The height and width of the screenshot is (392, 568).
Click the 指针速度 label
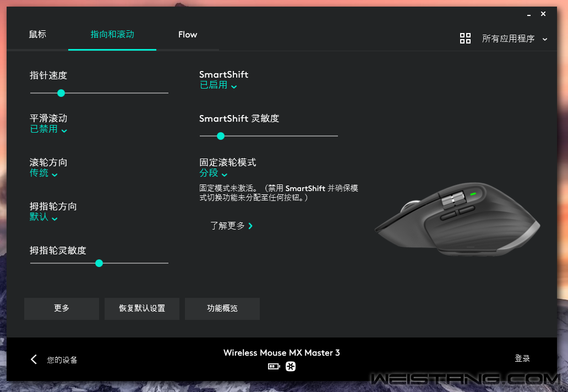[x=48, y=75]
